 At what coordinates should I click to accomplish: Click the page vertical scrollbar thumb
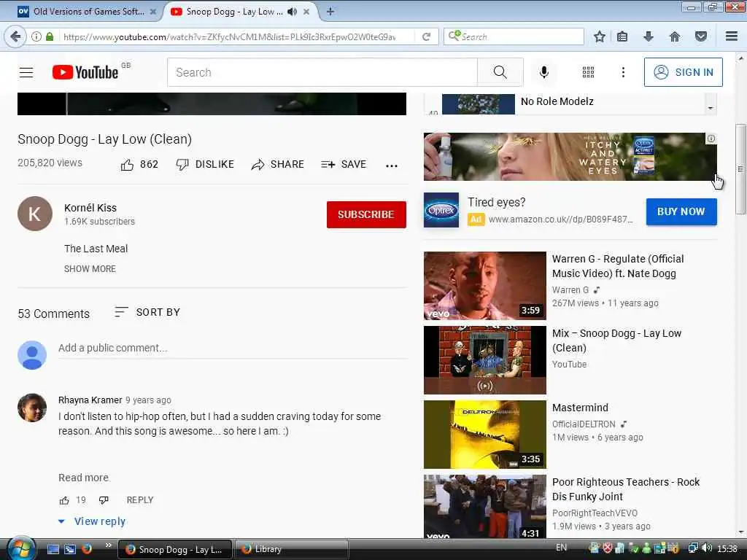pyautogui.click(x=740, y=169)
